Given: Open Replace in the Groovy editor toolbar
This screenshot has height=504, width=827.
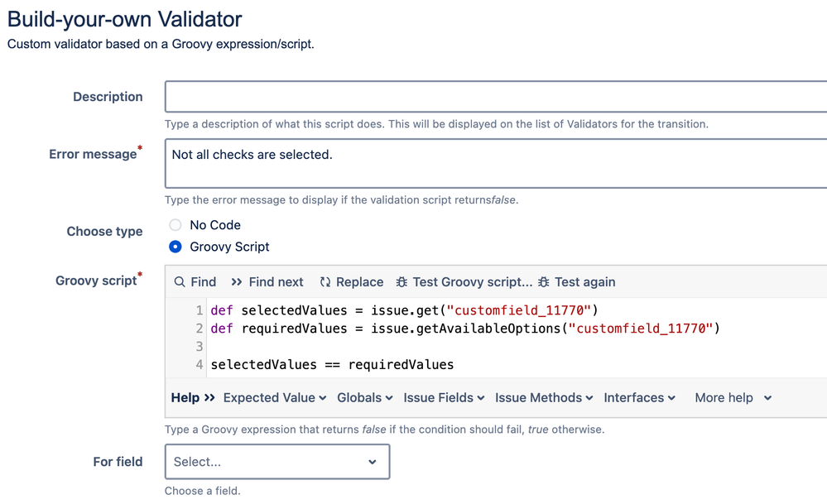Looking at the screenshot, I should tap(325, 281).
